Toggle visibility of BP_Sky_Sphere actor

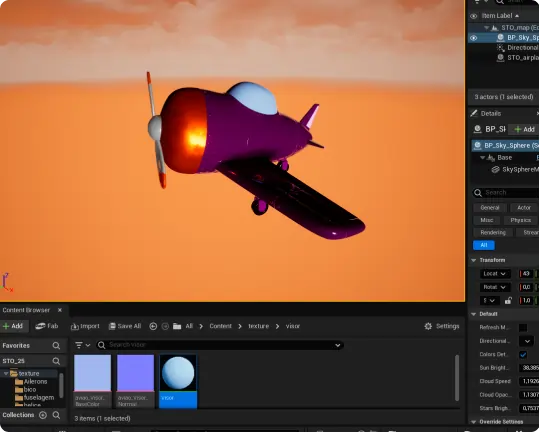click(x=474, y=38)
